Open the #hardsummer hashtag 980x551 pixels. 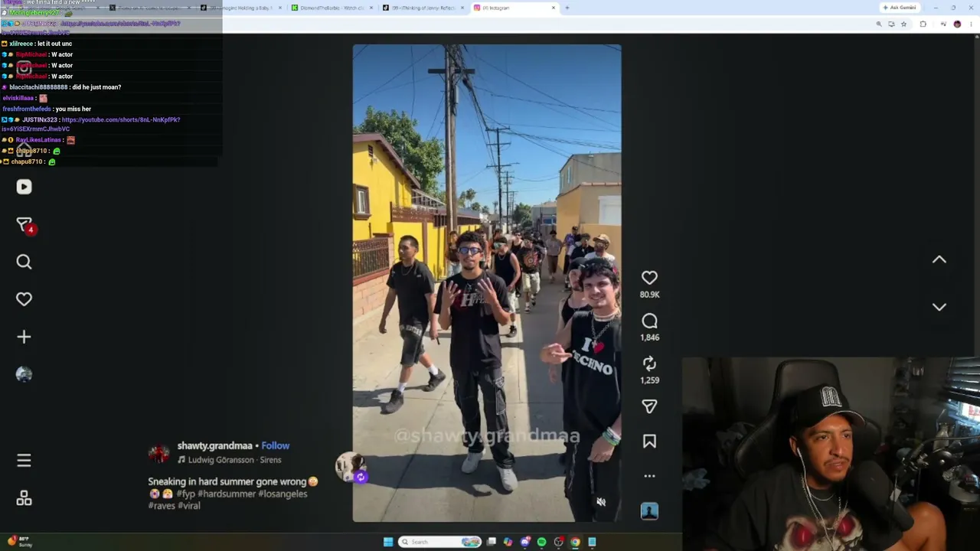point(227,494)
